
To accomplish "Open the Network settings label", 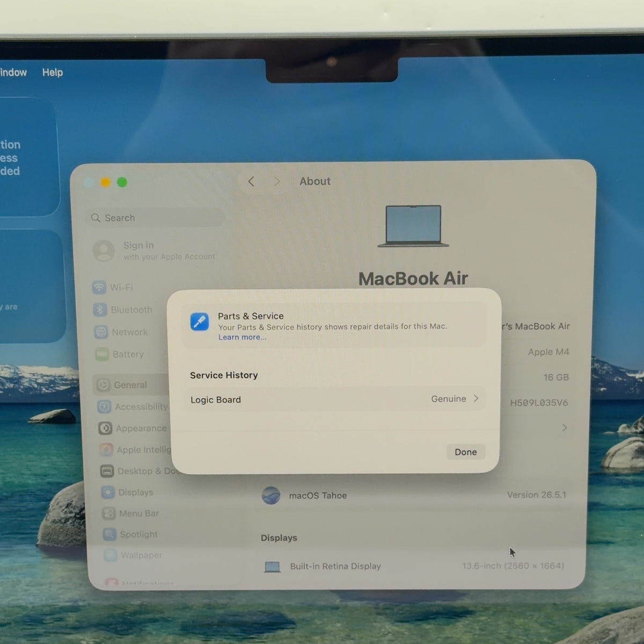I will (130, 332).
